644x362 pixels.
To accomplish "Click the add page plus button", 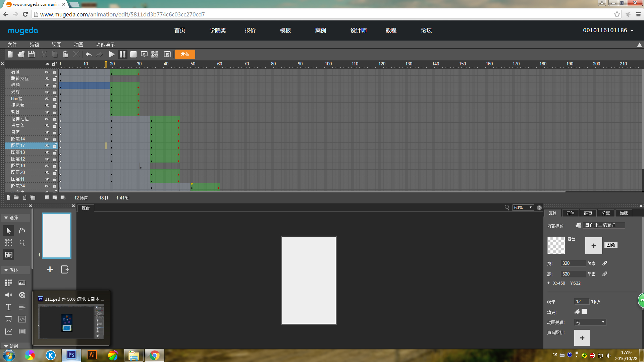I will pyautogui.click(x=50, y=269).
